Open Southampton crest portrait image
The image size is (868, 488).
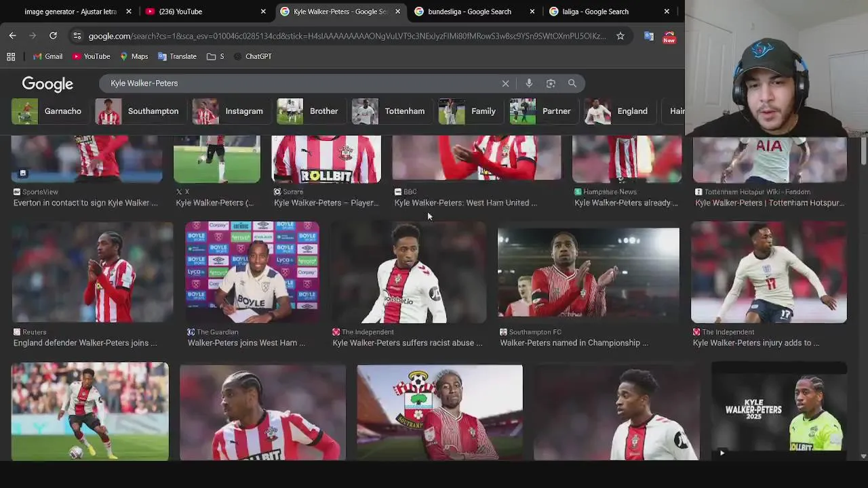tap(439, 413)
